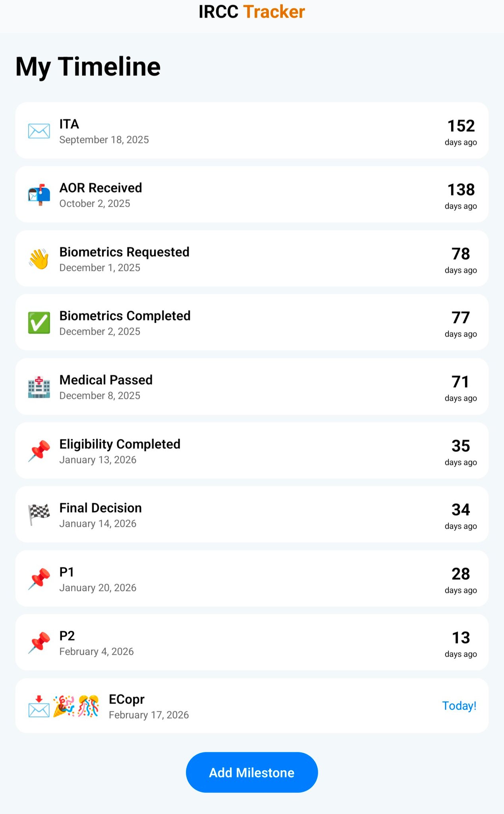
Task: Select the ITA milestone title
Action: click(x=69, y=124)
